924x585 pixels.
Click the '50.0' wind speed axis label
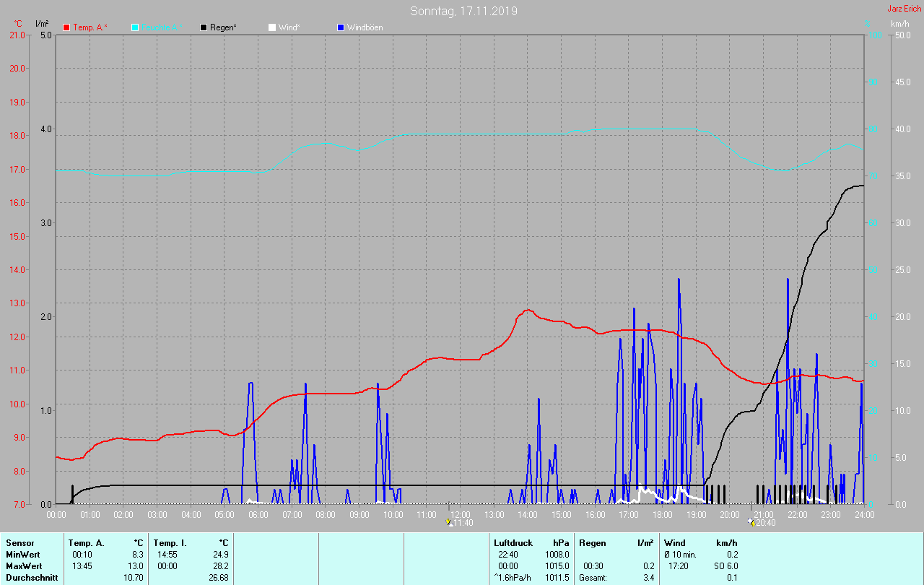point(902,35)
